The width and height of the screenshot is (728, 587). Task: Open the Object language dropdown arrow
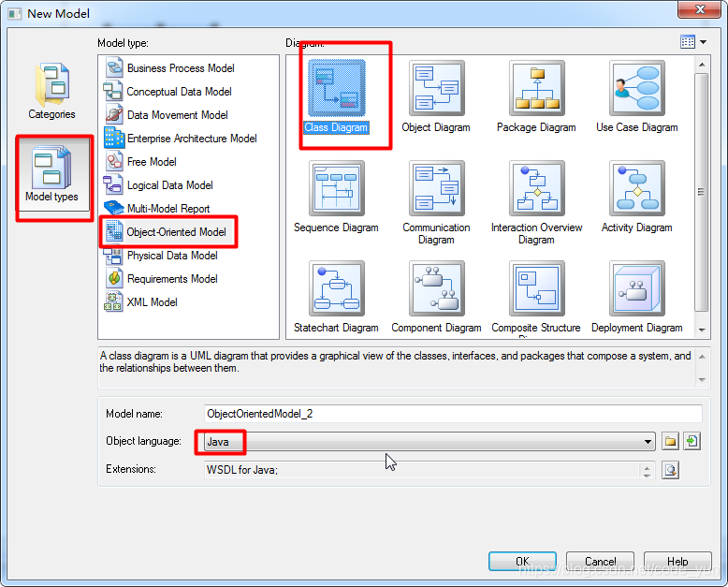pyautogui.click(x=648, y=442)
